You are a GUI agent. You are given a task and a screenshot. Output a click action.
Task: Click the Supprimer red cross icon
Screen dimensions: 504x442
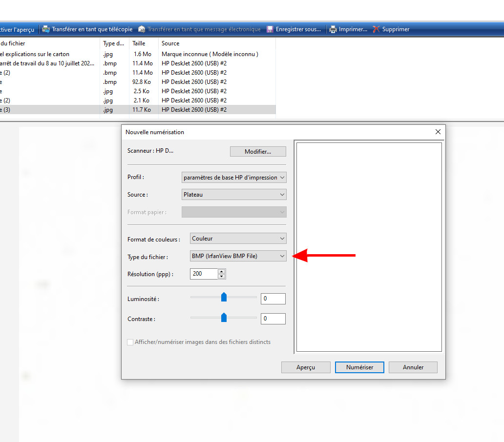pos(376,29)
